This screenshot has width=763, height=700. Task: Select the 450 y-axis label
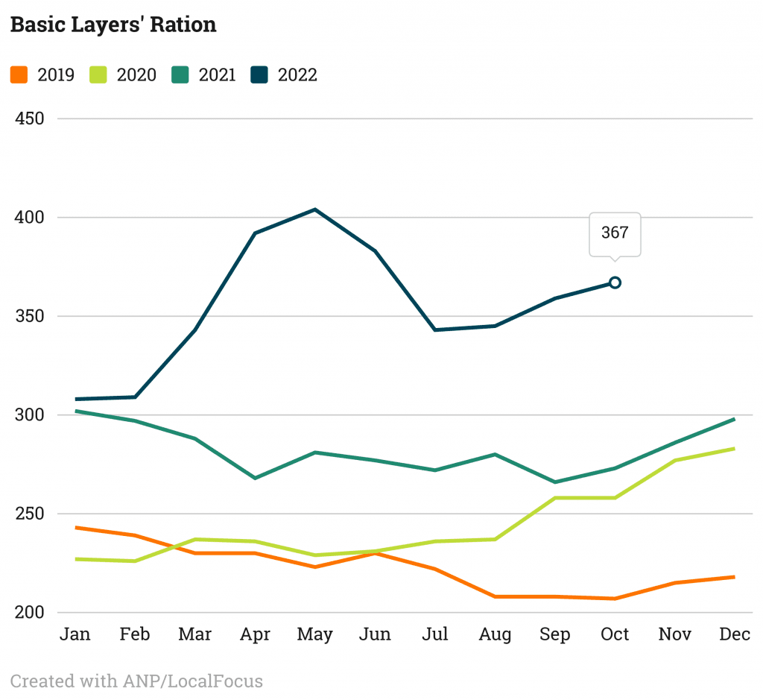(29, 118)
